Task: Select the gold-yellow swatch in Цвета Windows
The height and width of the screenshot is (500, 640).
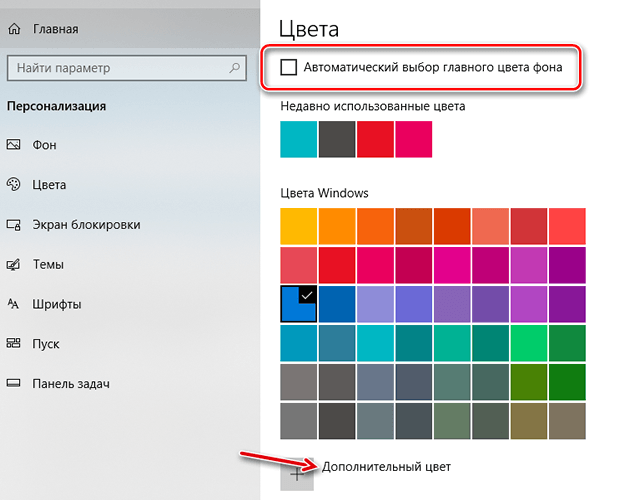Action: tap(298, 227)
